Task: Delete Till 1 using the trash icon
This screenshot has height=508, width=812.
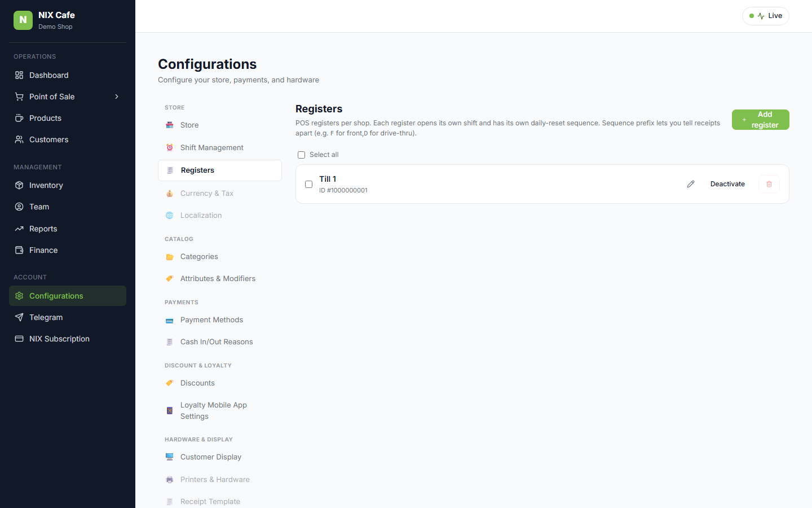Action: point(769,184)
